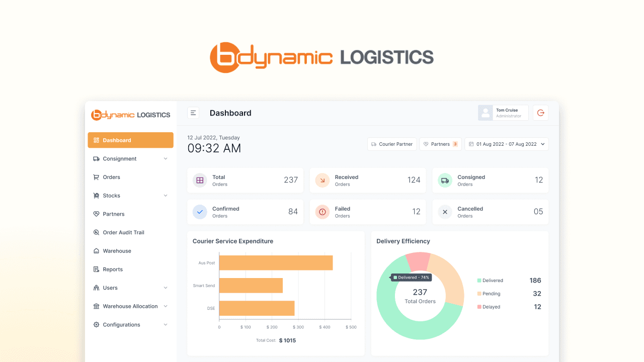Click the Partners filter button

tap(440, 144)
